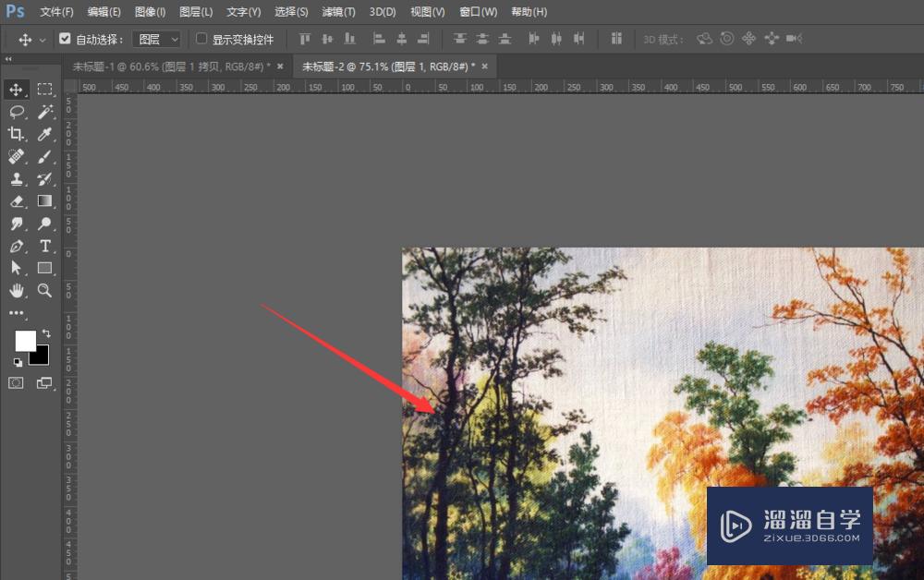The width and height of the screenshot is (924, 580).
Task: Open the Move tool preset picker arrow
Action: (43, 40)
